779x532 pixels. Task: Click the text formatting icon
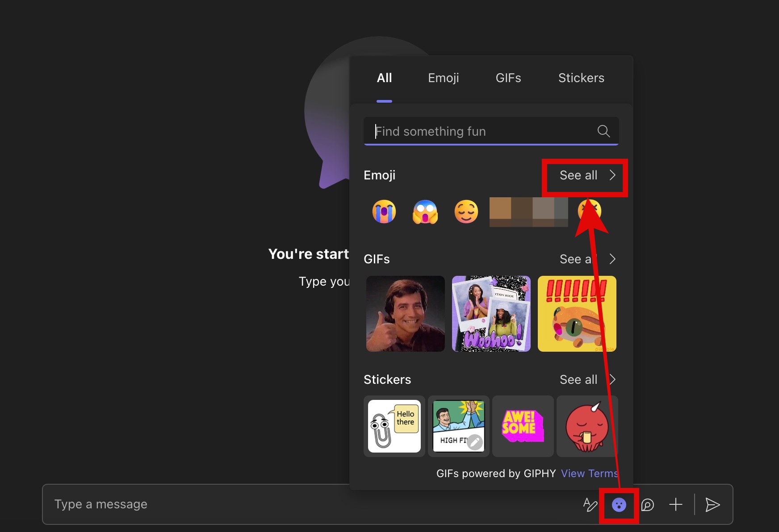pos(590,504)
